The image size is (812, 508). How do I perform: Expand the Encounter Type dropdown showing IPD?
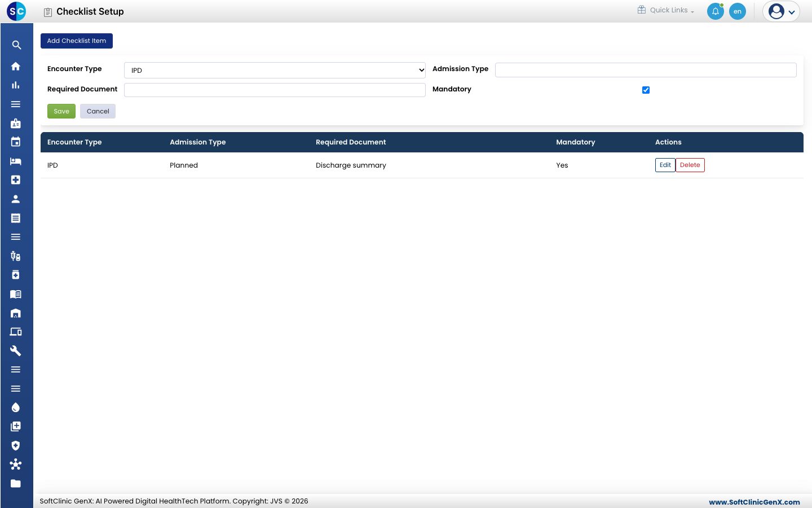(275, 70)
